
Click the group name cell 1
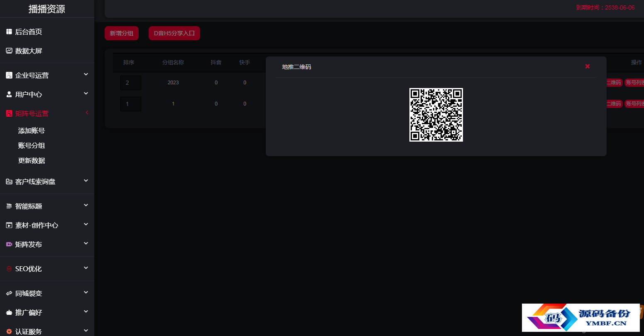(173, 103)
